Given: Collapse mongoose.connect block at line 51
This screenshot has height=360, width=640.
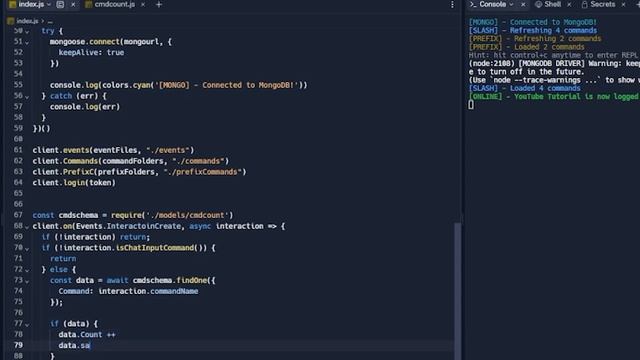Looking at the screenshot, I should tap(27, 42).
